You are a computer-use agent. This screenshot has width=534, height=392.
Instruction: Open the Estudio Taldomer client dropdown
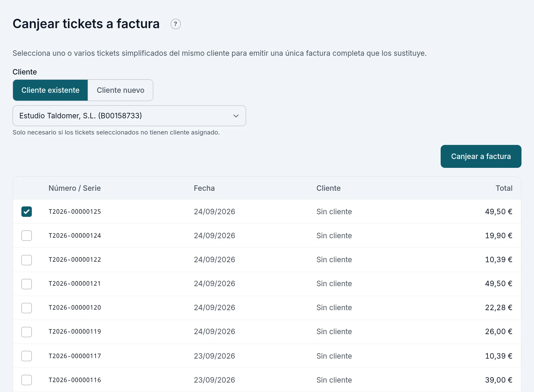(129, 116)
